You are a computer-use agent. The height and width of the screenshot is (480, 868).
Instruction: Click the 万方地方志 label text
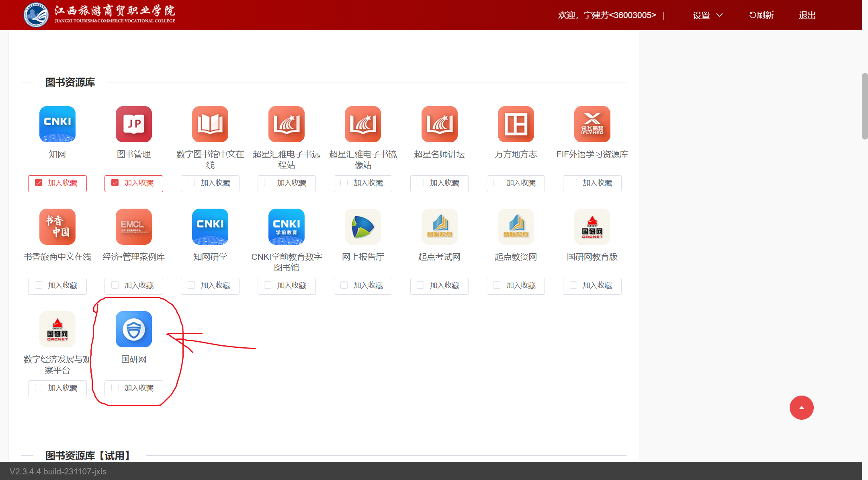coord(516,154)
